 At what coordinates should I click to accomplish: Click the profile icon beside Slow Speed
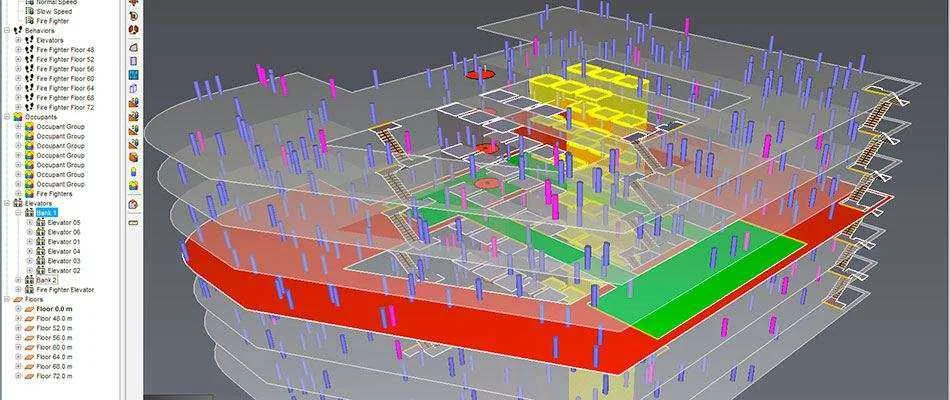29,12
